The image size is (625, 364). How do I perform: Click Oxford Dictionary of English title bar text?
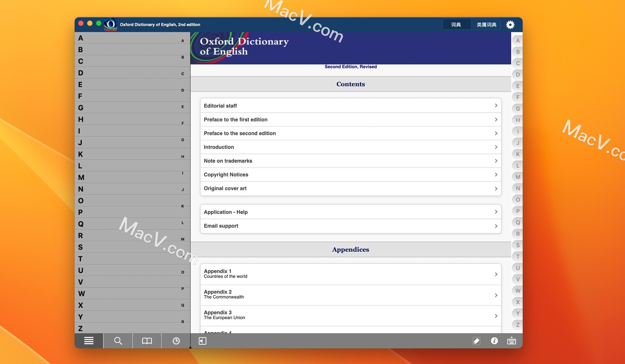click(x=160, y=25)
